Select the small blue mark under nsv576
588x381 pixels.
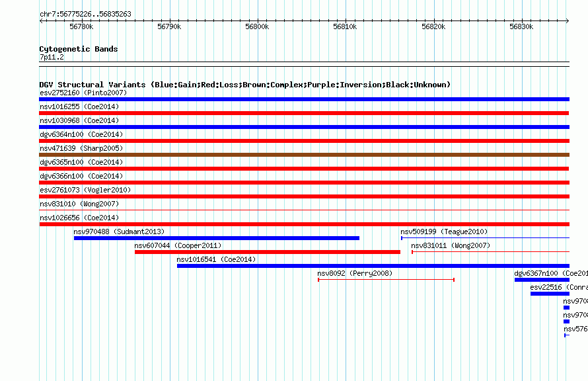coord(567,335)
